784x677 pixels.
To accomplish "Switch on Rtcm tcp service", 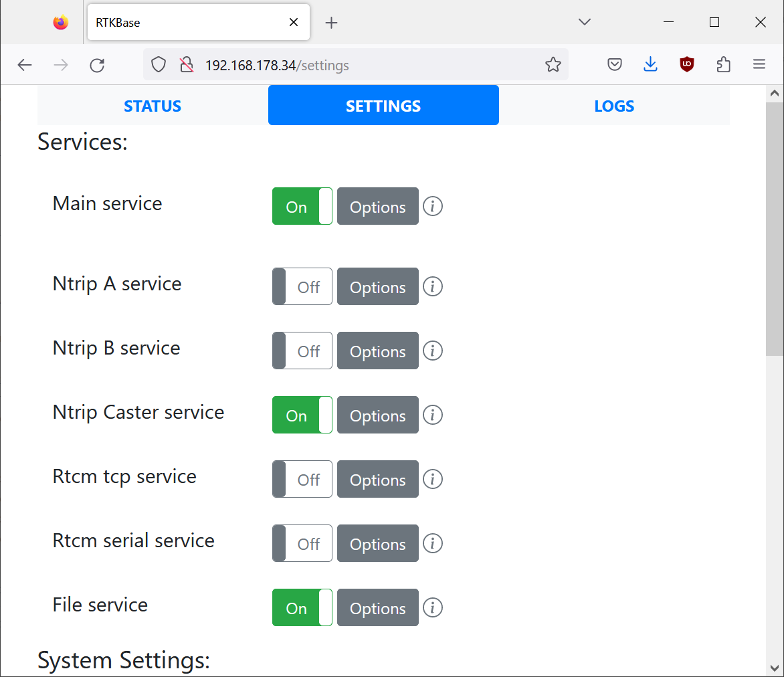I will (302, 480).
